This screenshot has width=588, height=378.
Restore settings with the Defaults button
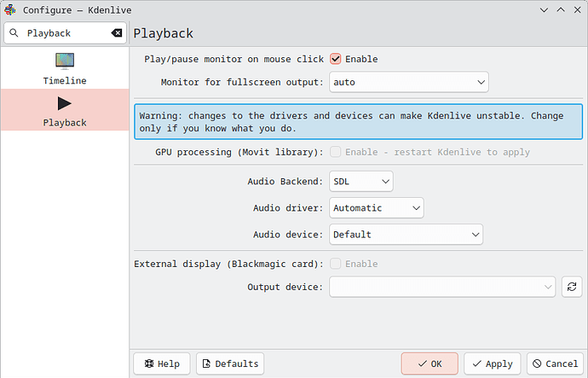point(230,363)
